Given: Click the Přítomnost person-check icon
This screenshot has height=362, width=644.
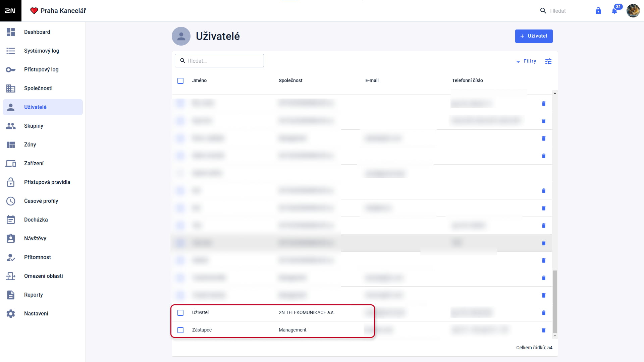Looking at the screenshot, I should coord(11,257).
